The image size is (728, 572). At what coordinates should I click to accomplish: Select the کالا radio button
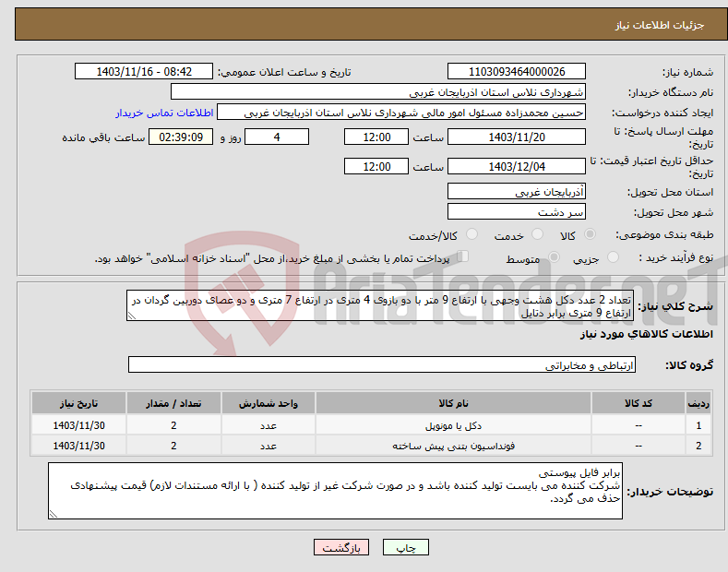point(590,234)
